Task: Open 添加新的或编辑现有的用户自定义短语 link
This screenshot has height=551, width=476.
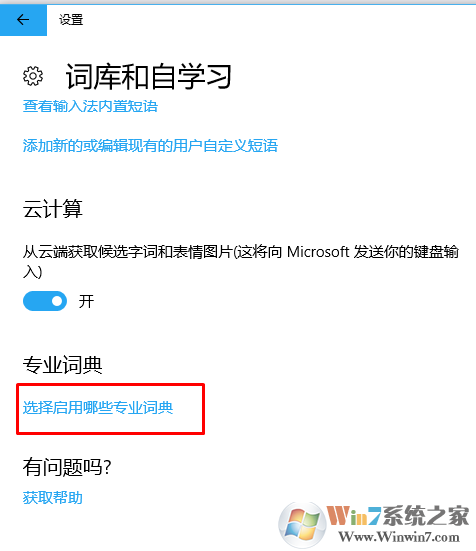Action: [150, 145]
